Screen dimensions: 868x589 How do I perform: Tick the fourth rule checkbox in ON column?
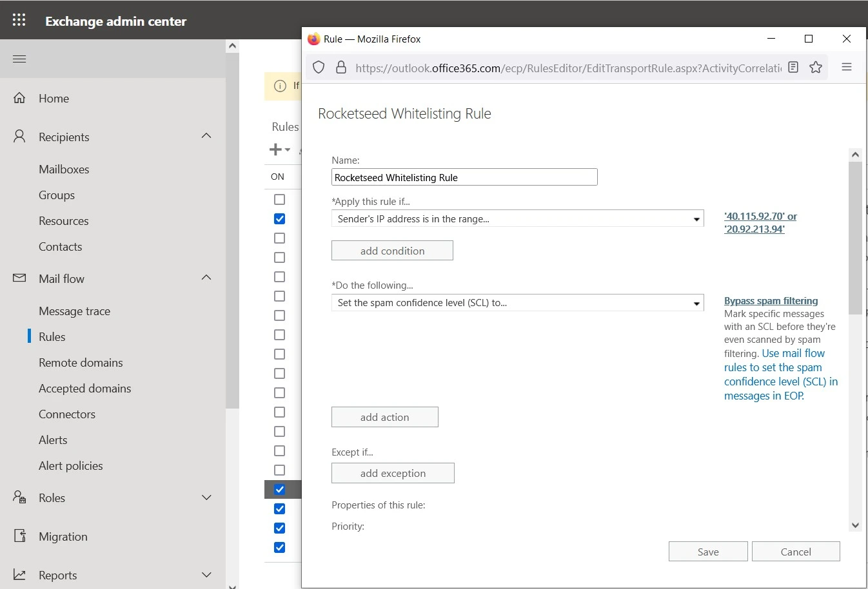279,257
